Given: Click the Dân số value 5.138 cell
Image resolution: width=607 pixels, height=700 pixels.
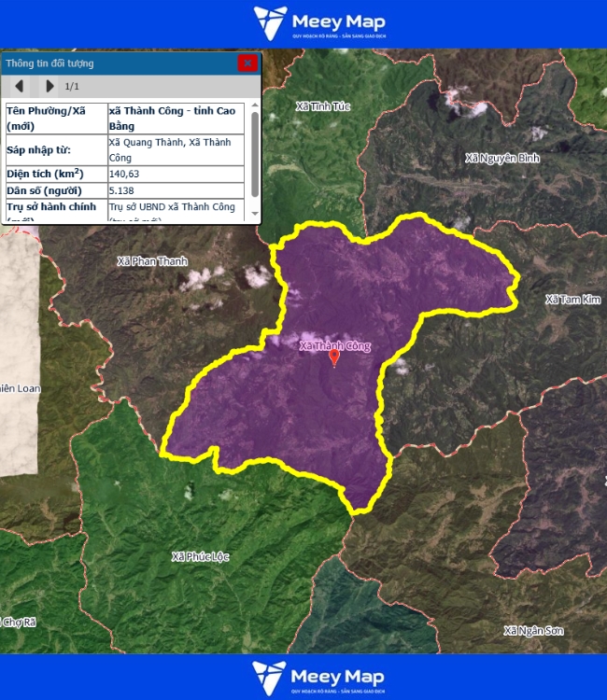Looking at the screenshot, I should coord(176,190).
